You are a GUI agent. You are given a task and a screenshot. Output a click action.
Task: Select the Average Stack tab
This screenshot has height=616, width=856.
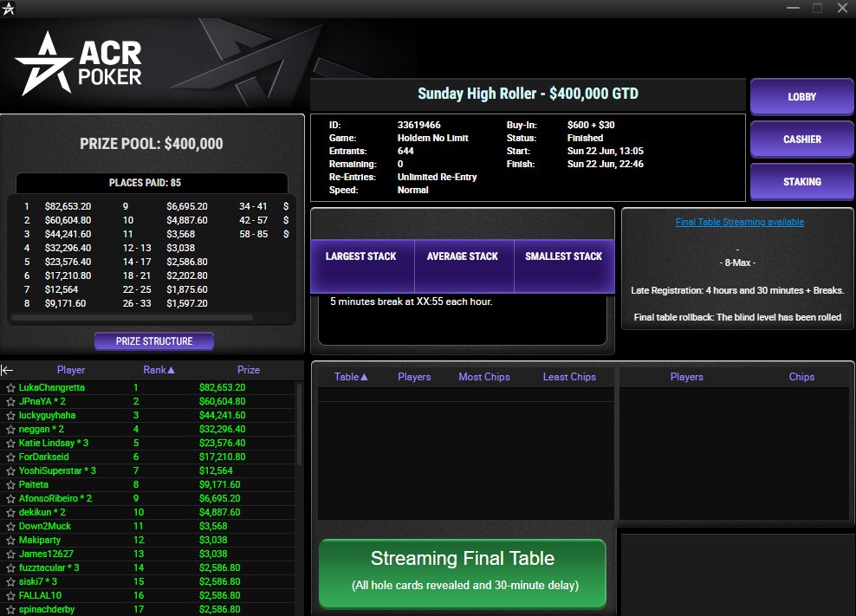[463, 266]
